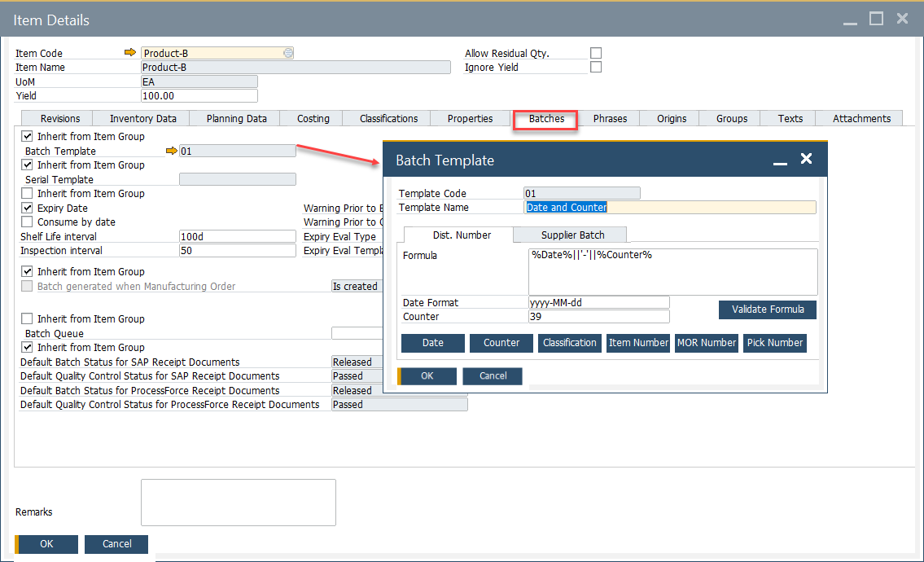Open Batch Template drill-down arrow

pyautogui.click(x=171, y=151)
